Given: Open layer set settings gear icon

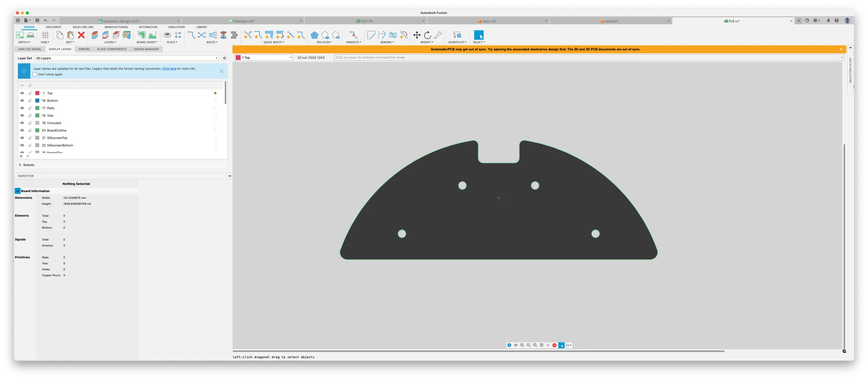Looking at the screenshot, I should (224, 58).
